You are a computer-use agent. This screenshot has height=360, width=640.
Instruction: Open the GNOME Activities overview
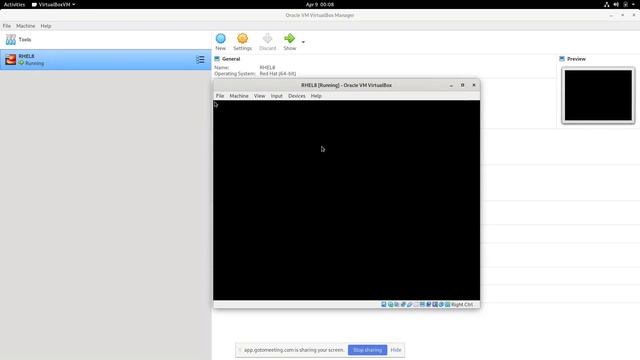pyautogui.click(x=14, y=4)
